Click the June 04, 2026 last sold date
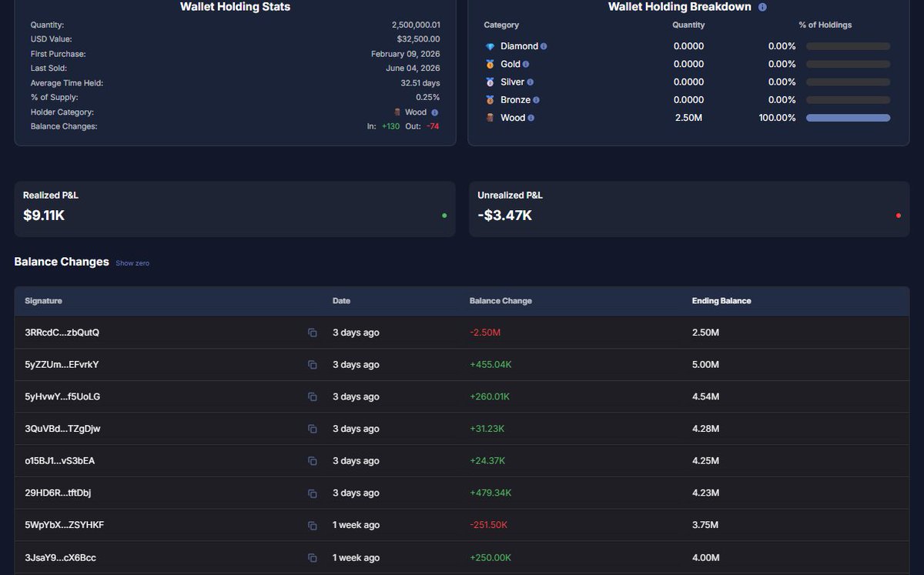 point(413,69)
